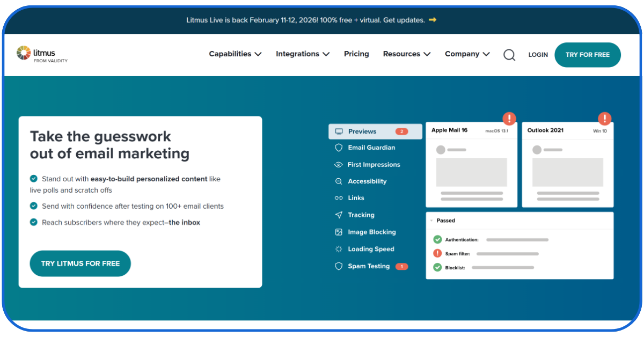Screen dimensions: 644x337
Task: Click the shield icon beside Email Guardian
Action: pyautogui.click(x=339, y=148)
